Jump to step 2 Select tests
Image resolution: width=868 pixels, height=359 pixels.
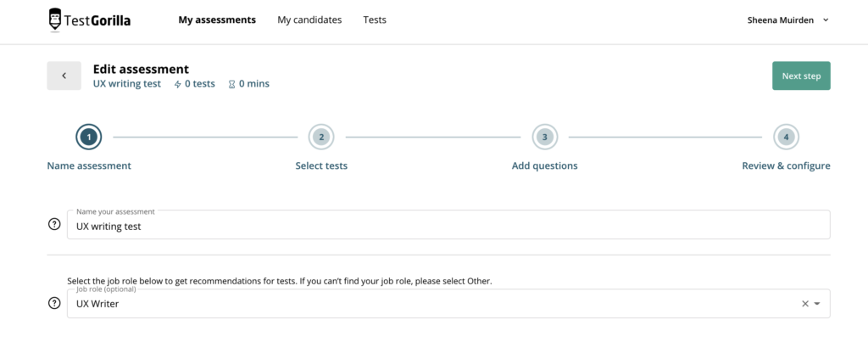(321, 136)
